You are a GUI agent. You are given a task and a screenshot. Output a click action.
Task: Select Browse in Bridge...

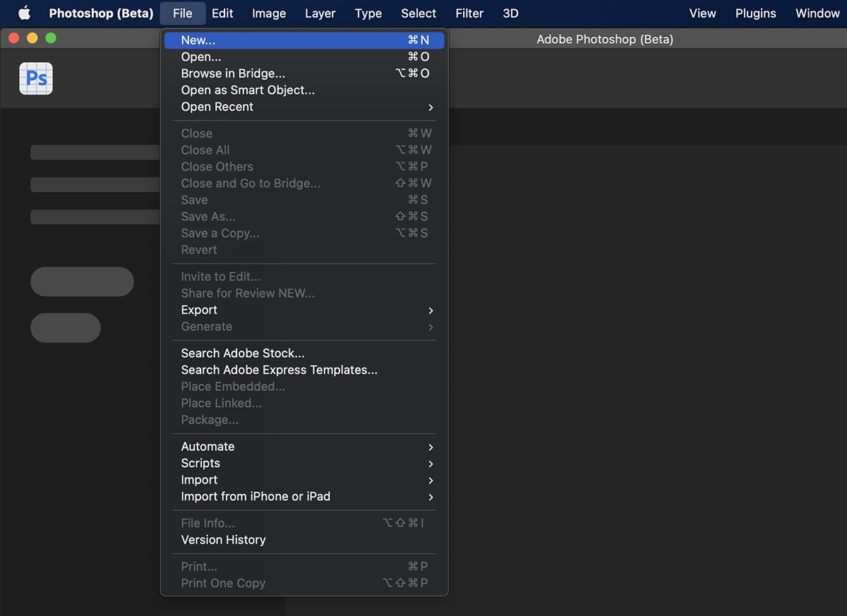pos(304,73)
